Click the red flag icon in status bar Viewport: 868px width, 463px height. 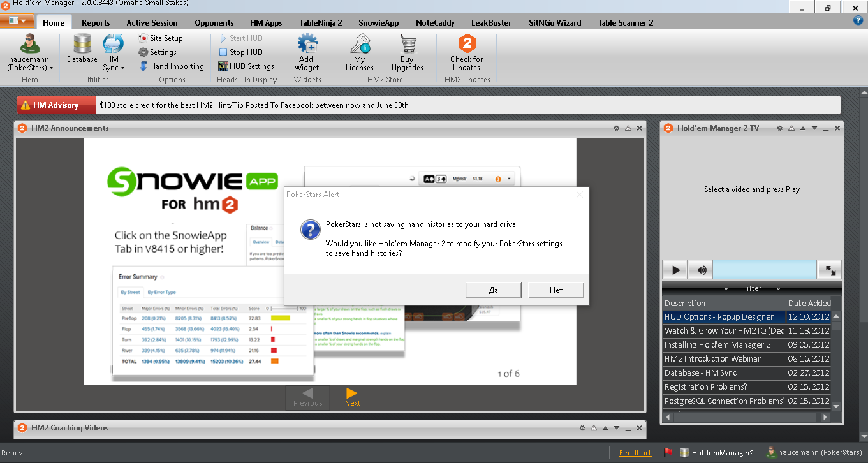pyautogui.click(x=668, y=452)
